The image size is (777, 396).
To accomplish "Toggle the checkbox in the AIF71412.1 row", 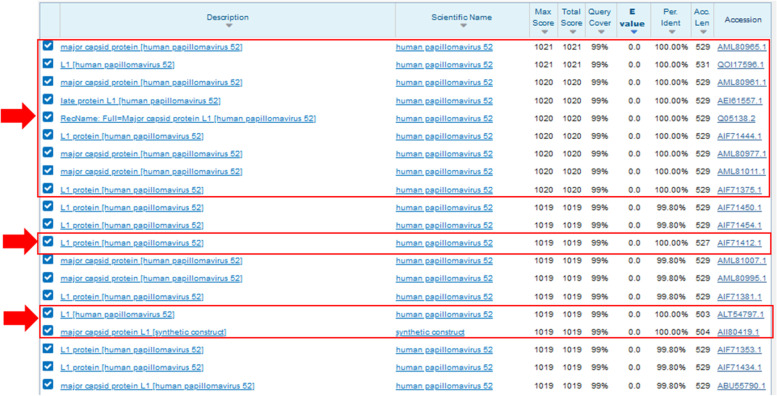I will 48,241.
